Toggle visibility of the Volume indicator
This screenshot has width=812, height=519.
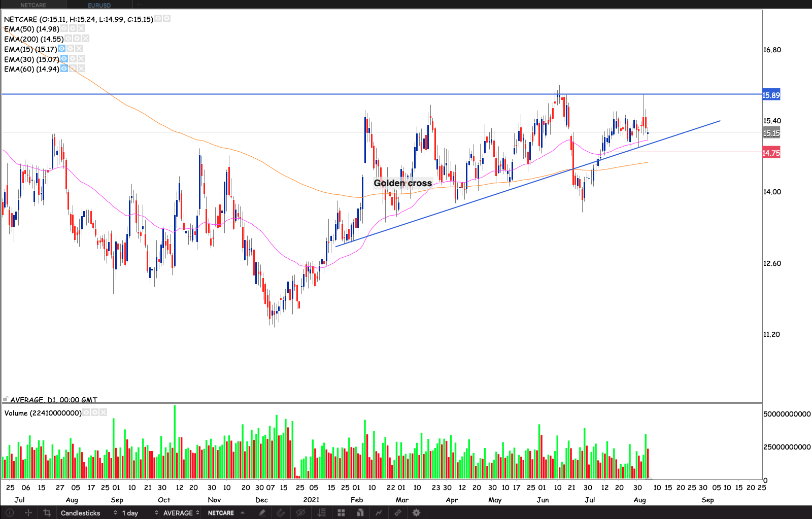coord(86,412)
